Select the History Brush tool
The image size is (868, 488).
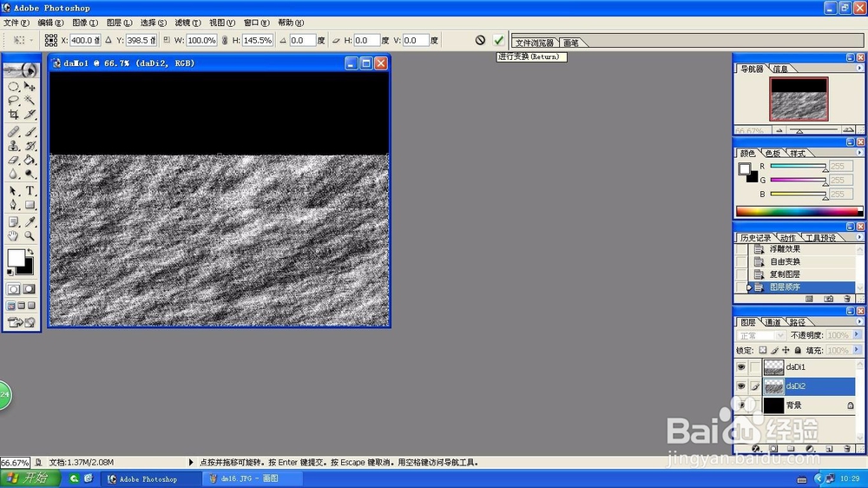(30, 146)
